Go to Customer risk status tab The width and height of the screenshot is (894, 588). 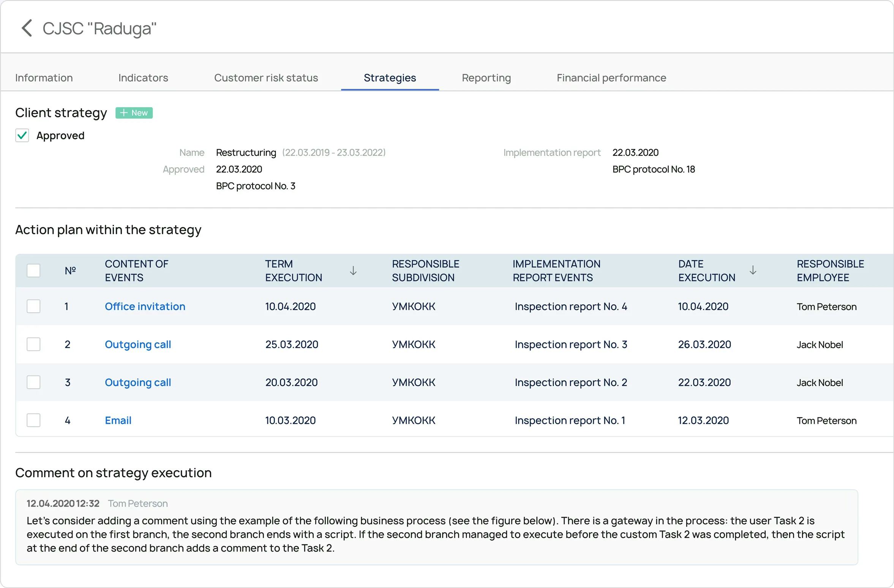[x=266, y=78]
